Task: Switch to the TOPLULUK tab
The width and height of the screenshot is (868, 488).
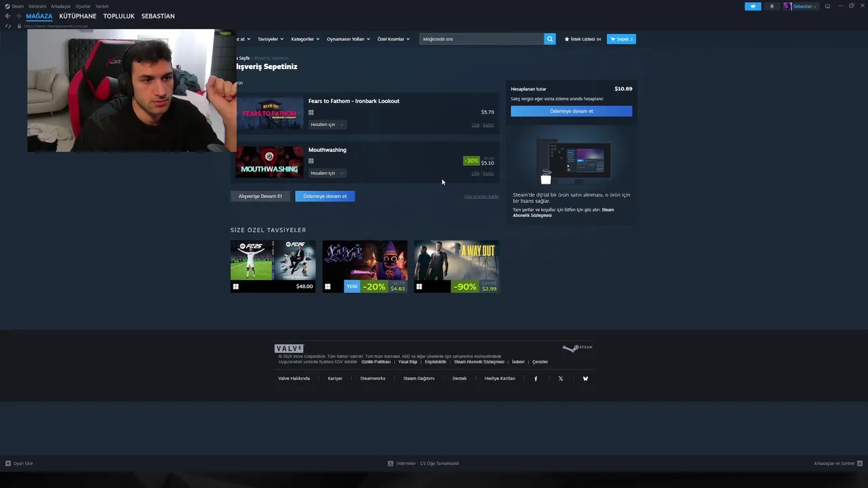Action: coord(119,16)
